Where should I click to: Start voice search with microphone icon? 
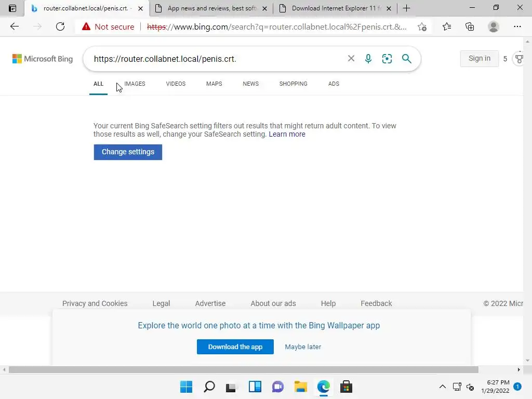368,59
